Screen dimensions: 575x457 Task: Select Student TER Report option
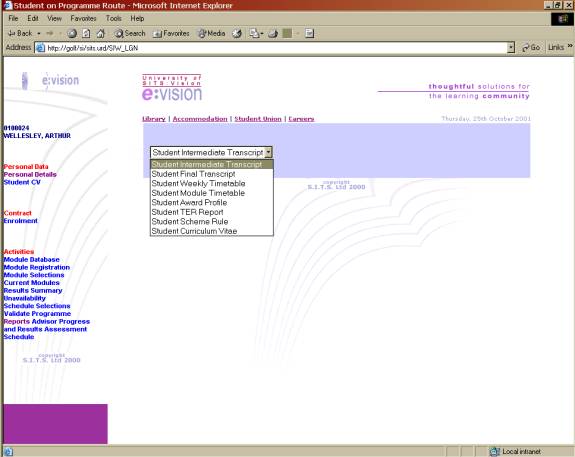click(212, 212)
